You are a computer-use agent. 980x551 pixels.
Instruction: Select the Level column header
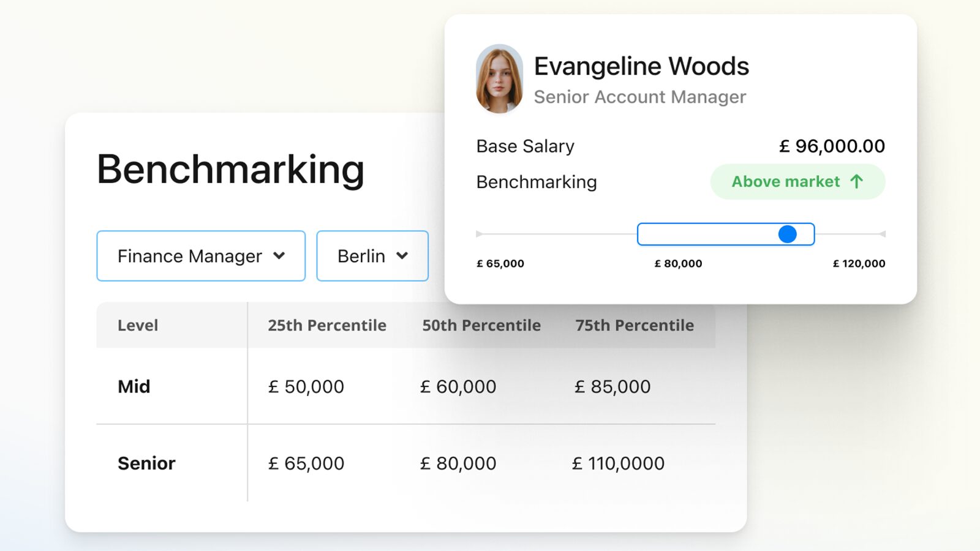coord(138,325)
